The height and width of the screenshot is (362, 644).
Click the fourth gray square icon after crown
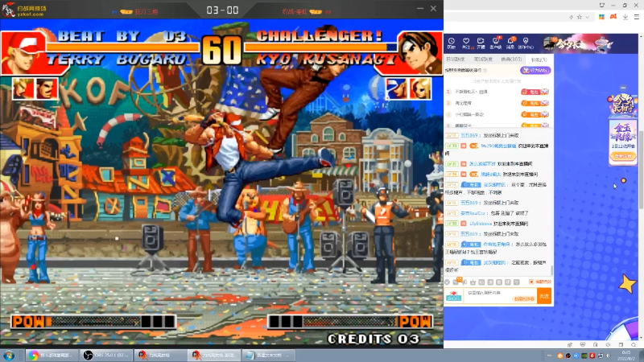coord(508,282)
